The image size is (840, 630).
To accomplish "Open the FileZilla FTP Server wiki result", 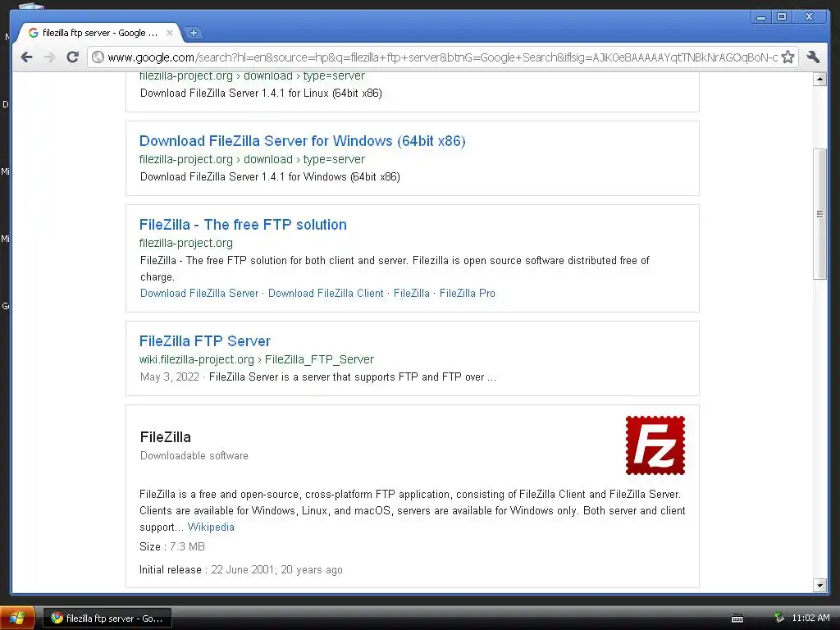I will 204,340.
